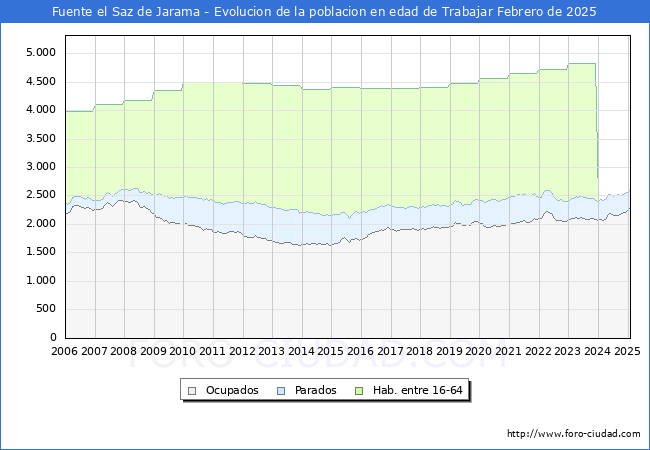Screen dimensions: 650x450
Task: Click the 5.000 y-axis label
Action: coord(41,52)
